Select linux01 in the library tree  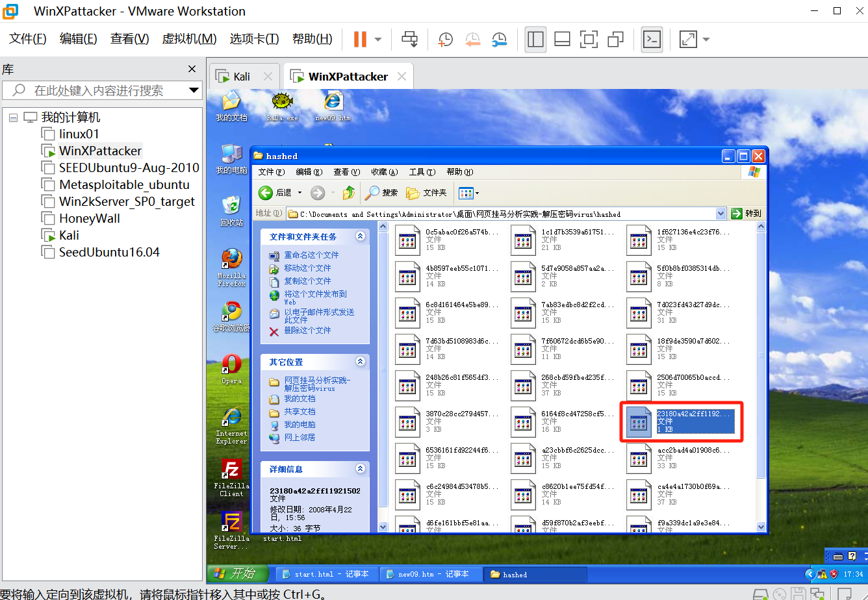(x=79, y=134)
